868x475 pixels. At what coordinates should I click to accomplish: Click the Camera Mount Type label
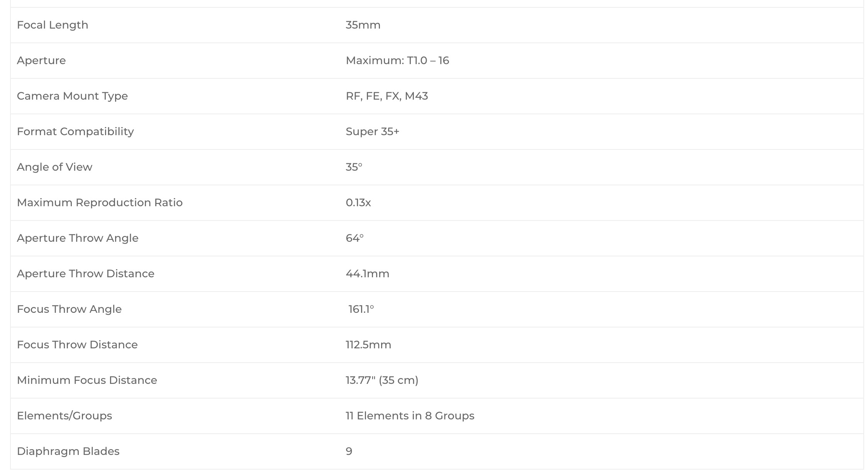pyautogui.click(x=72, y=96)
